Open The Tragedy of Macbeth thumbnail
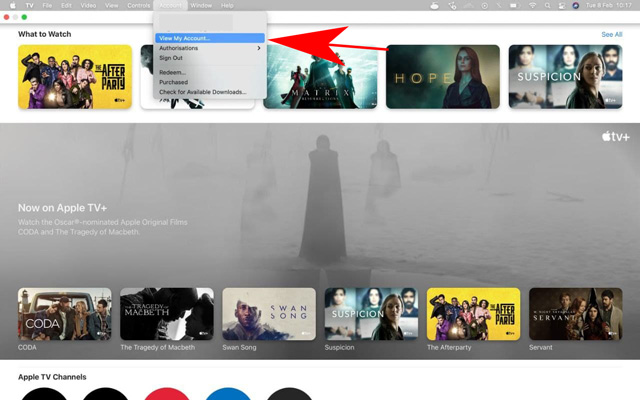 pos(167,314)
